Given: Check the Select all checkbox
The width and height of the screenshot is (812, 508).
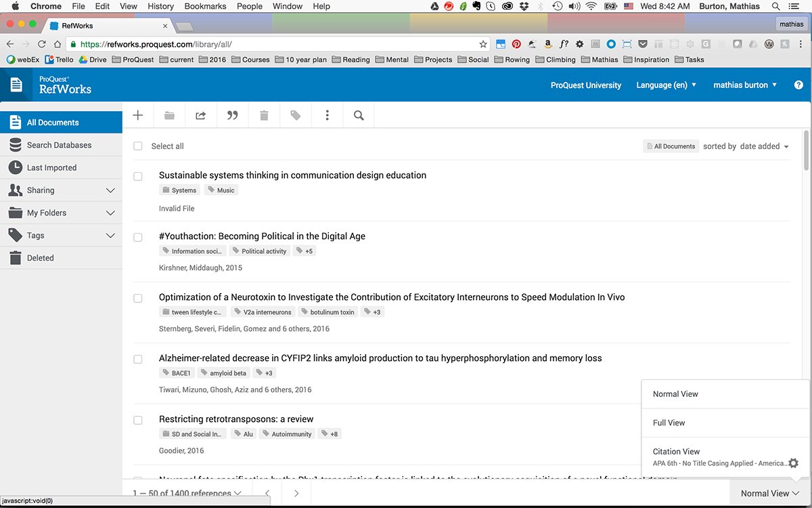Looking at the screenshot, I should [138, 146].
